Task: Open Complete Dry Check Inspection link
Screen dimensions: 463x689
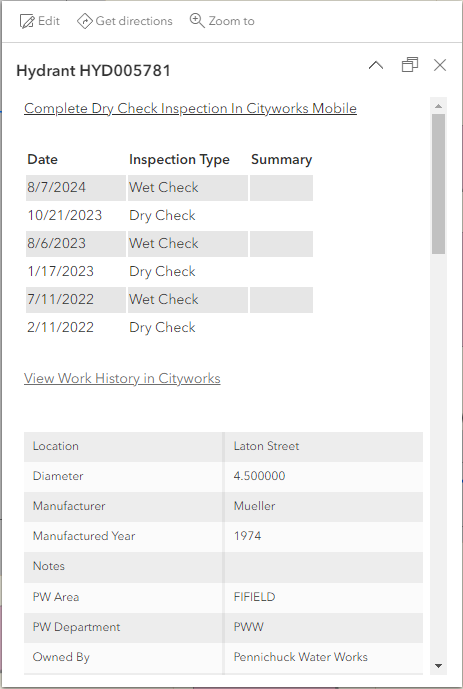Action: click(x=190, y=109)
